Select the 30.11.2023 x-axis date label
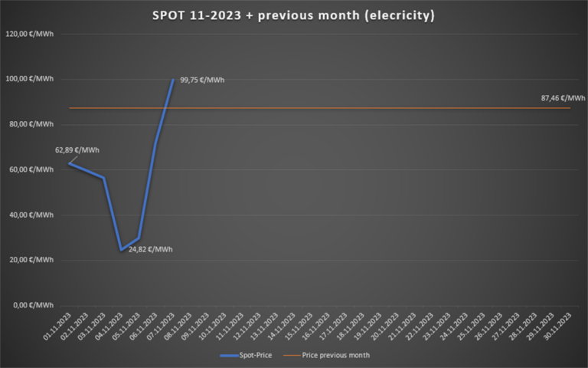Viewport: 588px width, 368px height. pyautogui.click(x=558, y=325)
